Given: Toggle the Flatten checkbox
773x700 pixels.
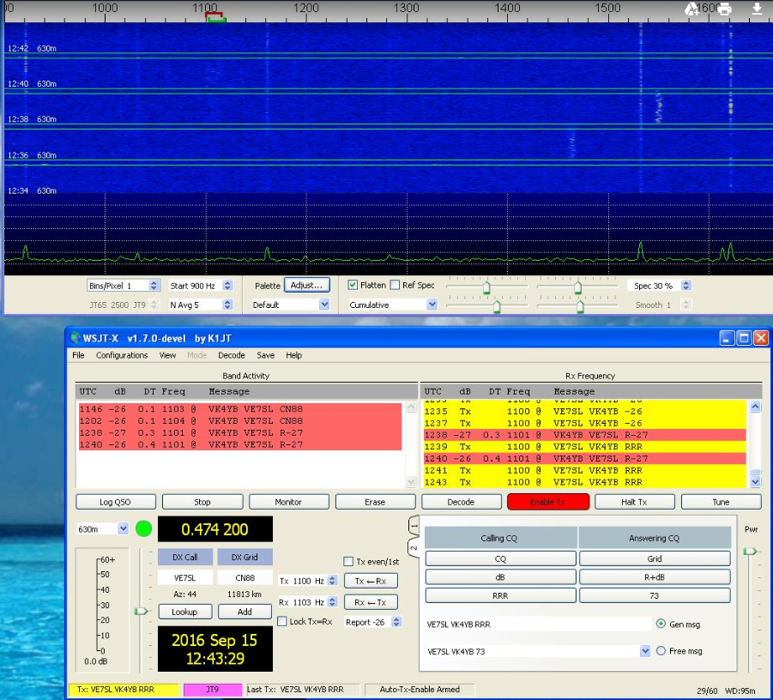Looking at the screenshot, I should pyautogui.click(x=353, y=285).
